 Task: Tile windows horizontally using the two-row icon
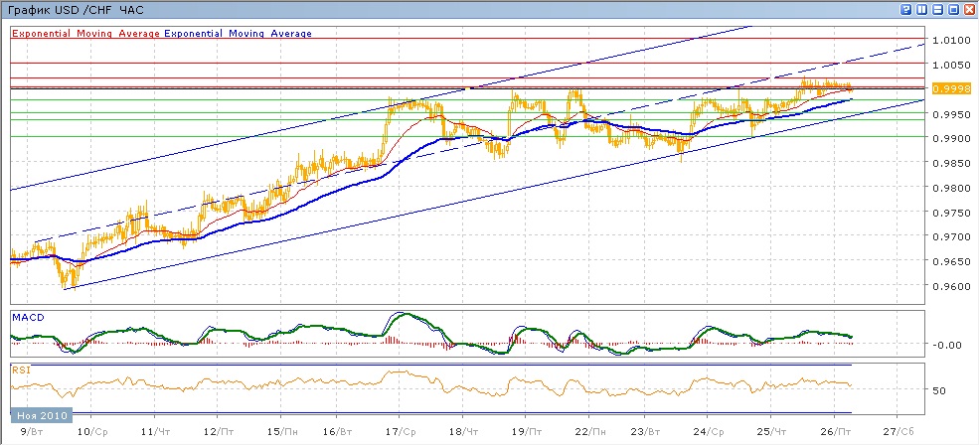click(x=938, y=10)
